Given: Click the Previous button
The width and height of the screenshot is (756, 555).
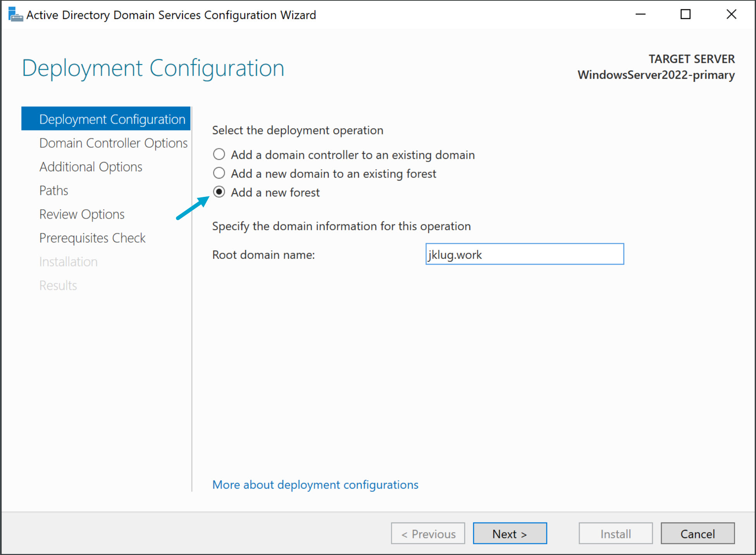Looking at the screenshot, I should pos(427,533).
